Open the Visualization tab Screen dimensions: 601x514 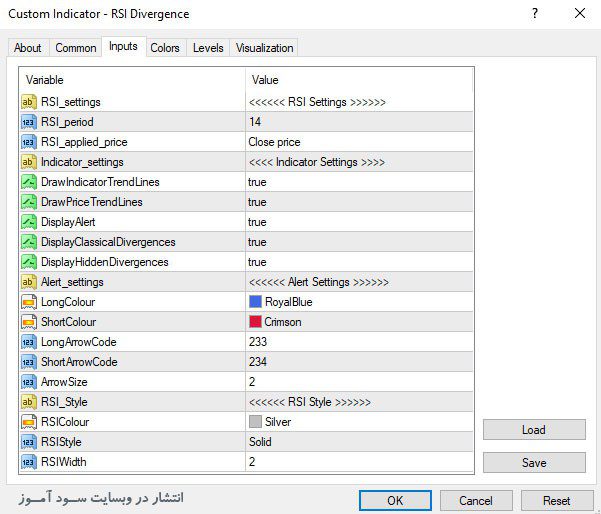pos(264,48)
